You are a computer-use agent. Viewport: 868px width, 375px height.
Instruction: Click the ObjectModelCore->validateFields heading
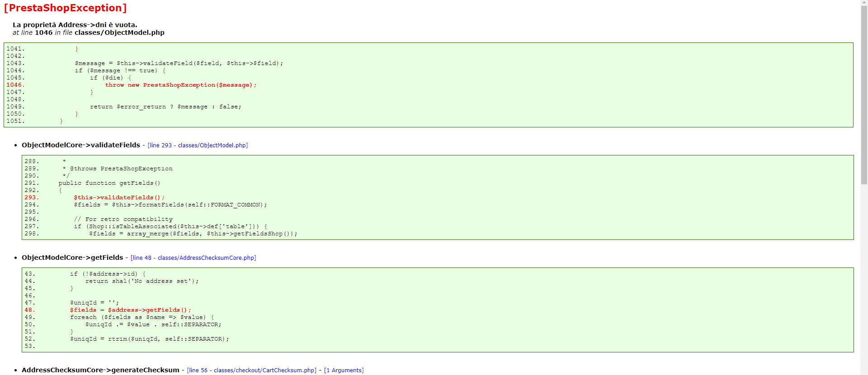pos(81,145)
